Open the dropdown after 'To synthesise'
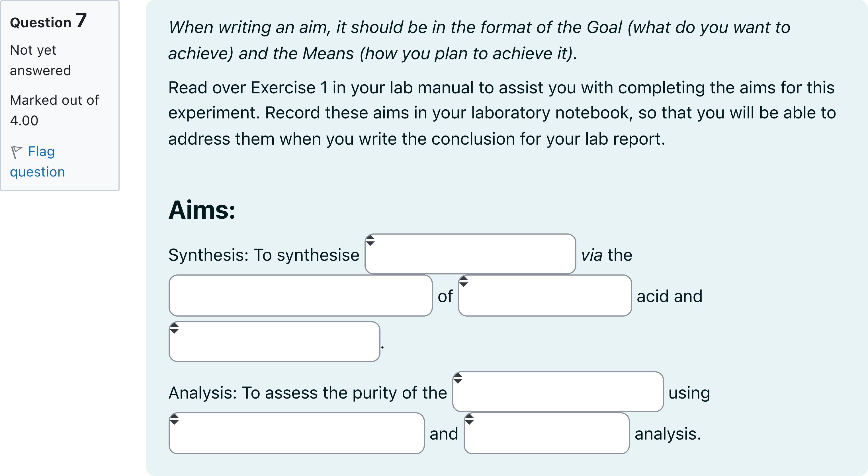This screenshot has height=476, width=868. (470, 254)
